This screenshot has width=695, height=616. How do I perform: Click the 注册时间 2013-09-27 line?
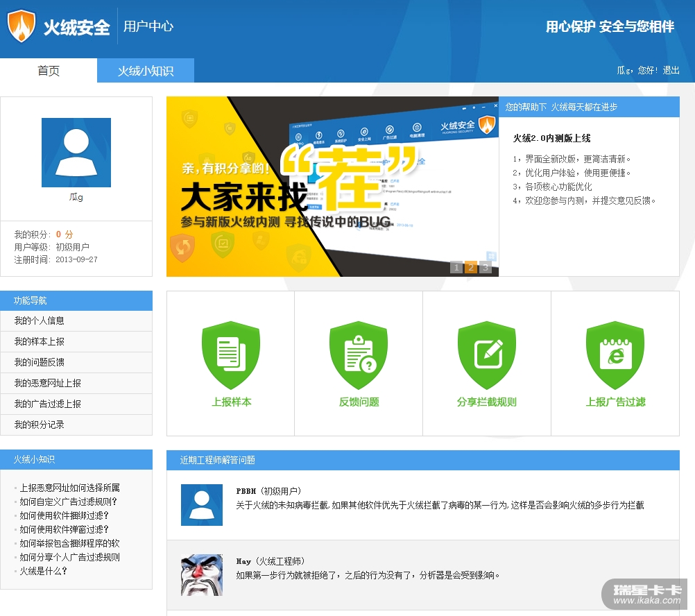pos(56,259)
